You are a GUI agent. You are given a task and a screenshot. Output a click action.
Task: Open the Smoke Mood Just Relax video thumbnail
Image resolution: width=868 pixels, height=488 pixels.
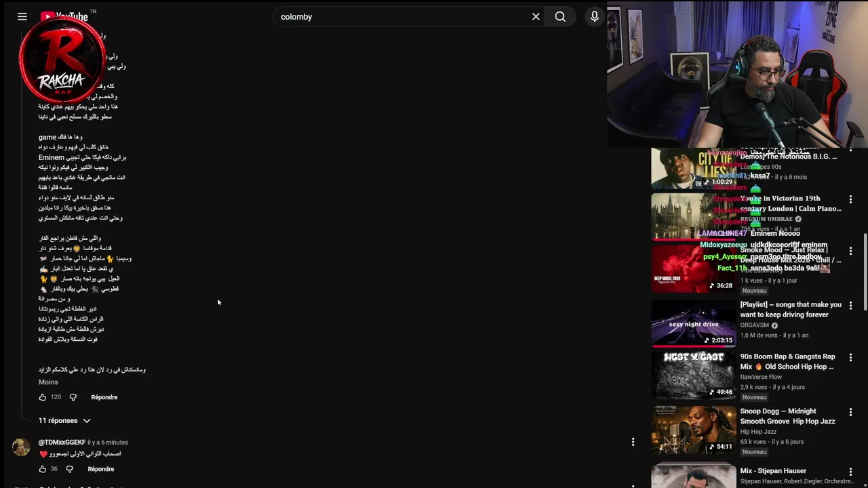click(x=693, y=269)
